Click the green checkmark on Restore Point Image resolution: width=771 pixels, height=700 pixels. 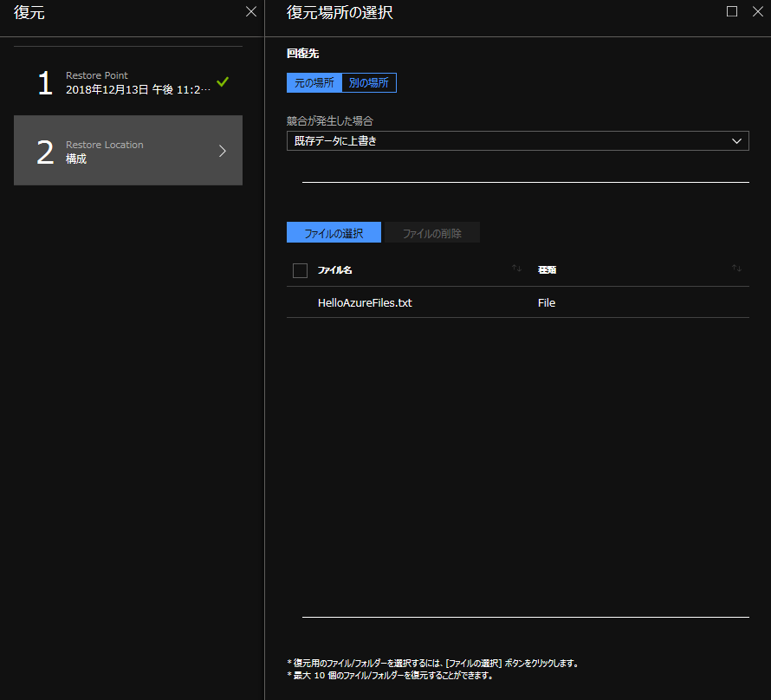(x=223, y=81)
